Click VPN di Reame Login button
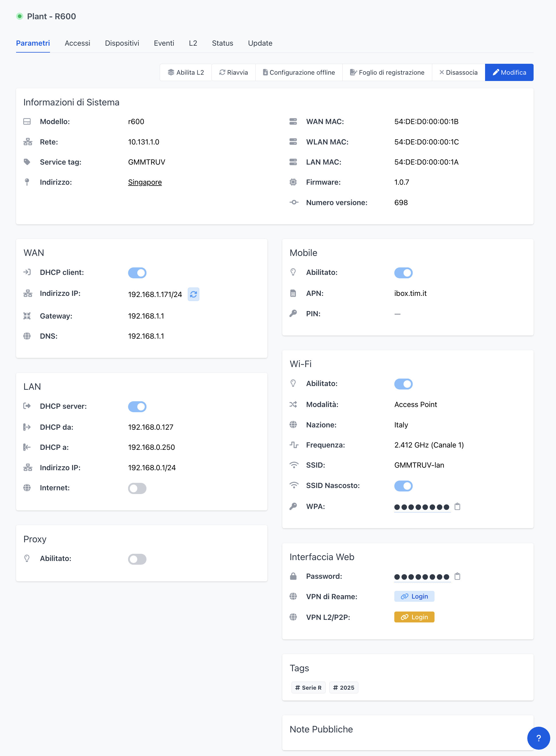 (414, 597)
